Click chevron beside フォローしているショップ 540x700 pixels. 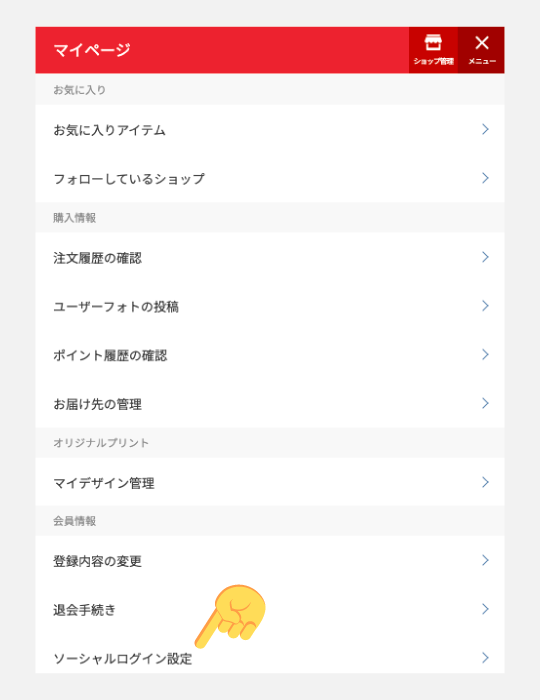pyautogui.click(x=486, y=178)
